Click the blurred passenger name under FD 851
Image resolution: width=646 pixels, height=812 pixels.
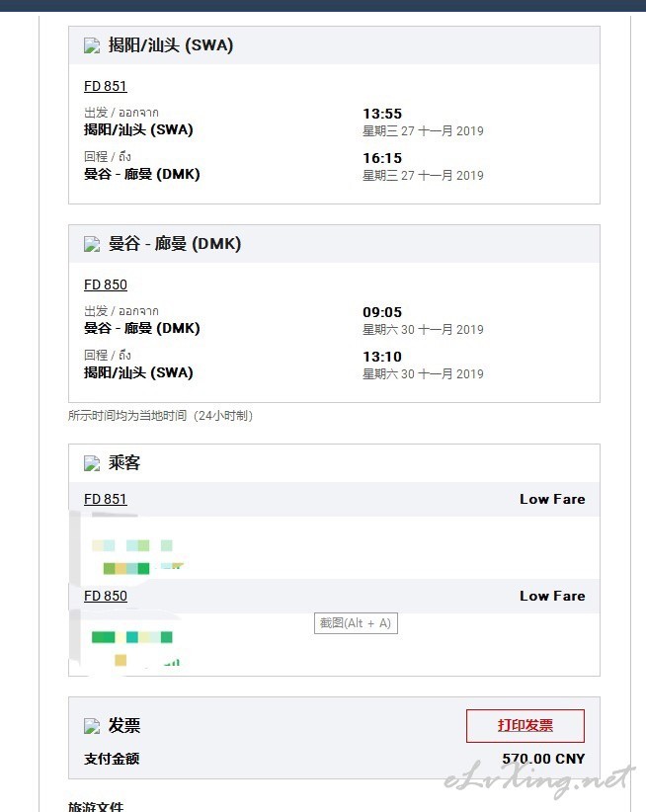click(x=135, y=557)
